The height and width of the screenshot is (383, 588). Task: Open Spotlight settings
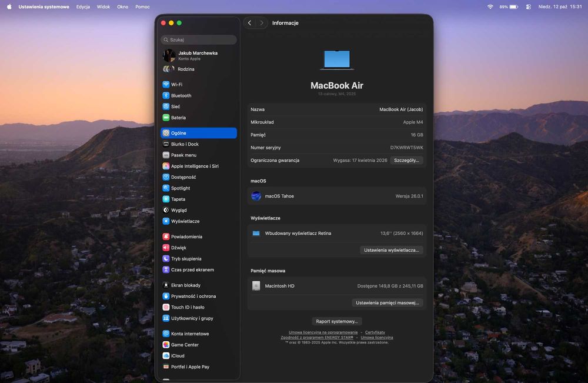pyautogui.click(x=198, y=188)
